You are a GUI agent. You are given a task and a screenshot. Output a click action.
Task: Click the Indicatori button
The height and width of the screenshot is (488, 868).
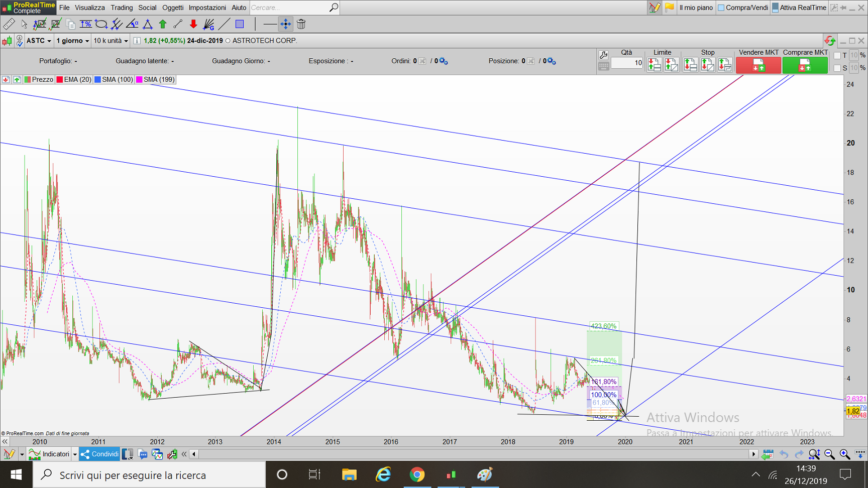point(49,454)
